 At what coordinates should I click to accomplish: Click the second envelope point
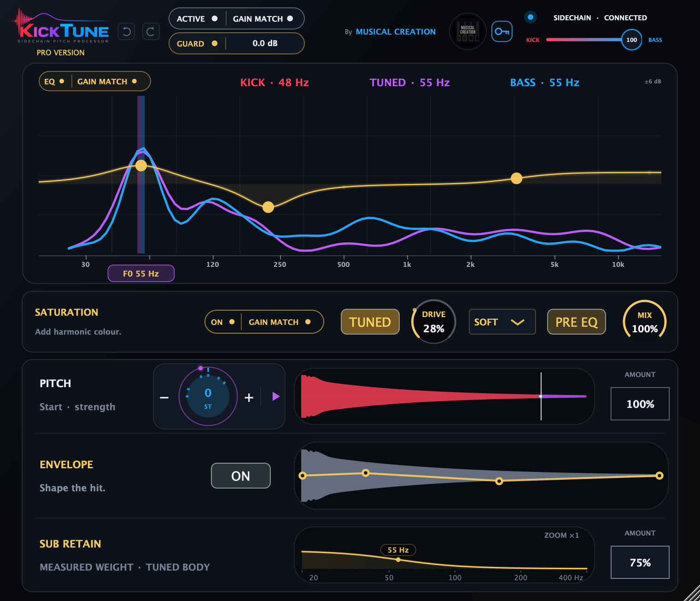tap(366, 473)
